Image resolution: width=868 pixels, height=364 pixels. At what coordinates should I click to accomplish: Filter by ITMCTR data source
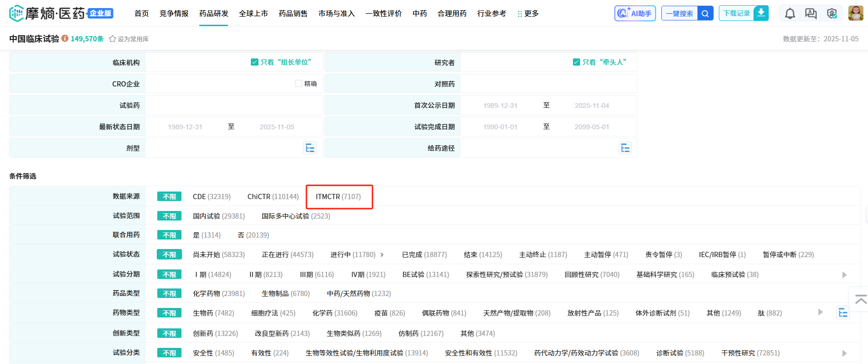[338, 197]
